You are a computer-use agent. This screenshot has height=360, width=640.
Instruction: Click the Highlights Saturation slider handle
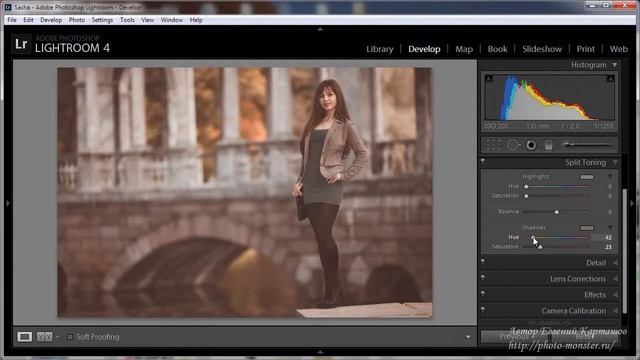click(526, 196)
